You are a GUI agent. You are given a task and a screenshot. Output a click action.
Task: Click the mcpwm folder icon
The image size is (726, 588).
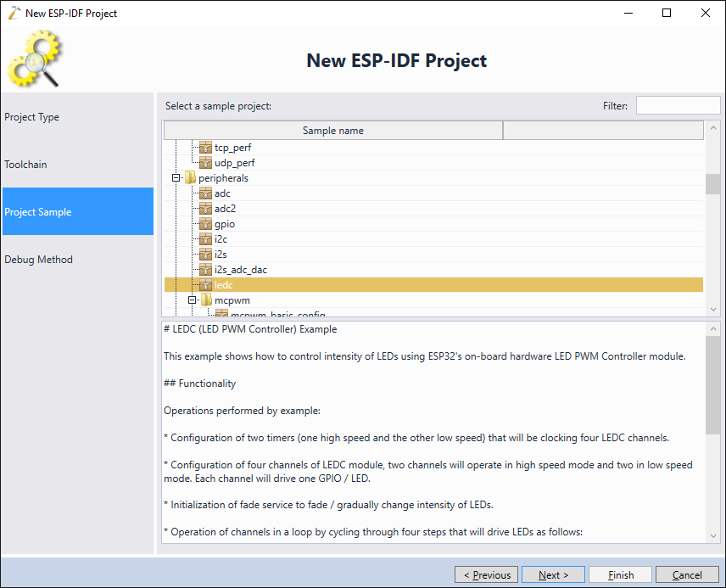[206, 300]
